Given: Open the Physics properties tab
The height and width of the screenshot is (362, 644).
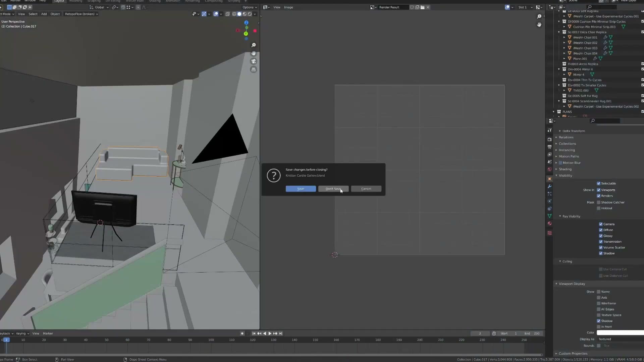Looking at the screenshot, I should (x=549, y=201).
